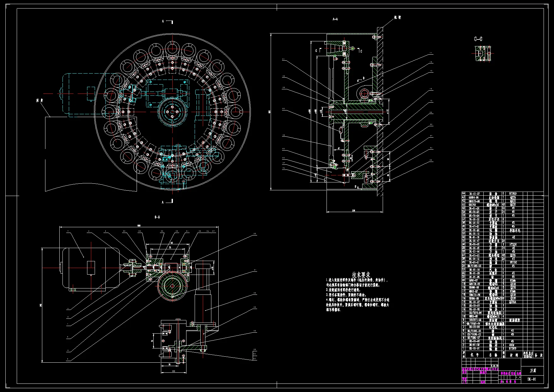Click requirement line 3.要求各联接件、紧固件不松动
The width and height of the screenshot is (554, 392).
[x=346, y=295]
